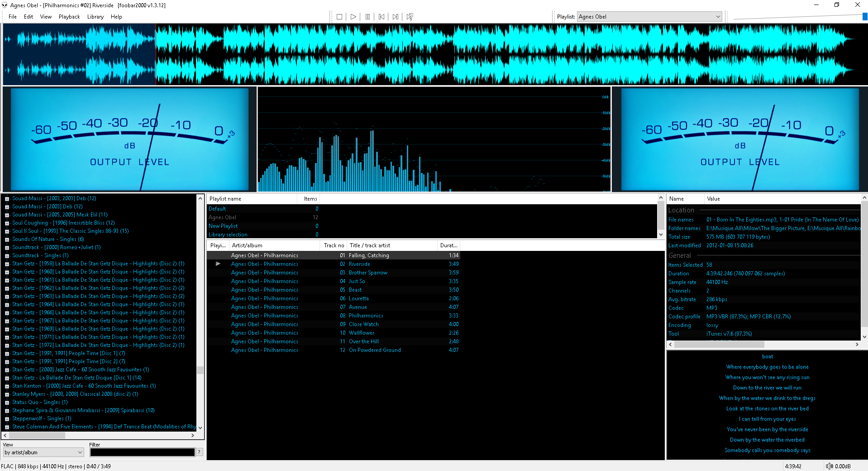Click the Track no column header

334,245
